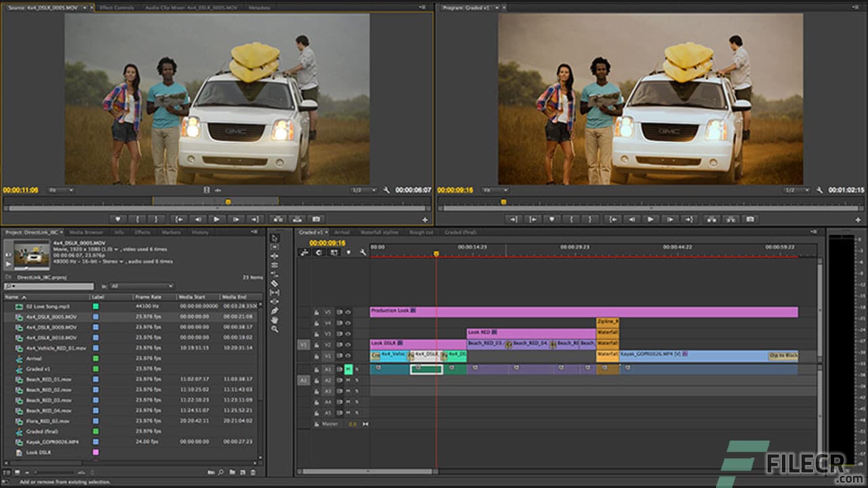The image size is (868, 488).
Task: Select the Razor tool
Action: tap(275, 282)
